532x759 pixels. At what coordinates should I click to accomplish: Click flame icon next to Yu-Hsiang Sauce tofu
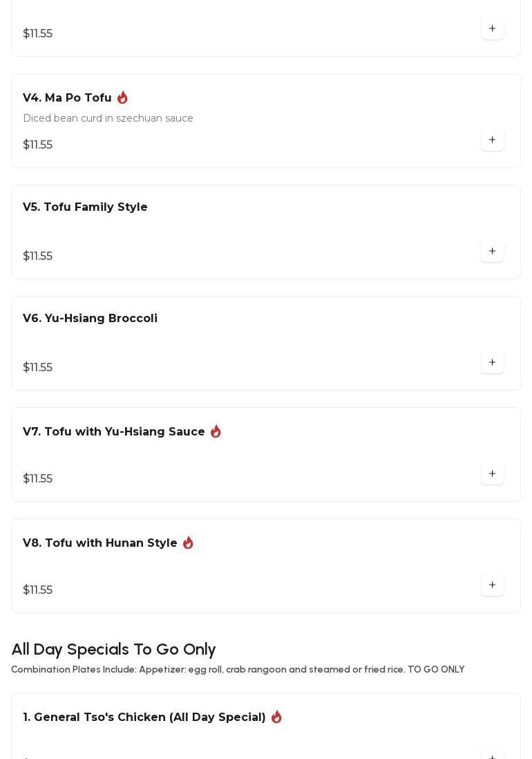coord(216,432)
